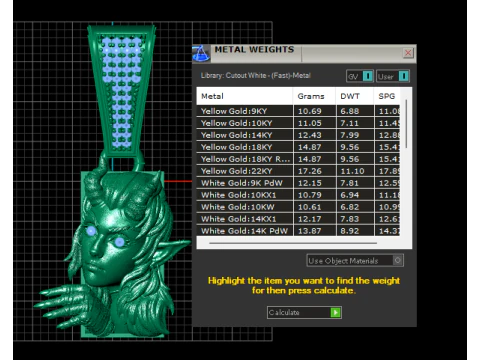Select the White Gold:9K PdW row

(298, 183)
